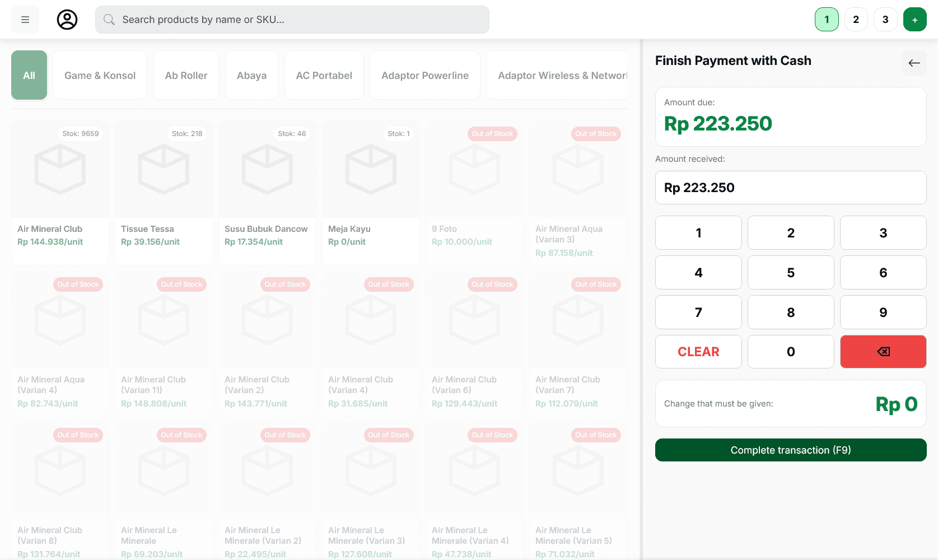
Task: Tap keypad digit 8
Action: pyautogui.click(x=791, y=312)
